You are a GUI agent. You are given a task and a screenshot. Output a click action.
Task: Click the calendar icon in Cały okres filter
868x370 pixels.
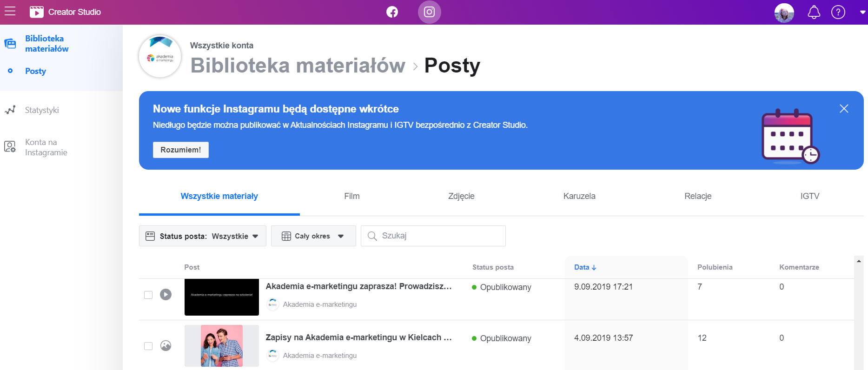click(x=286, y=236)
